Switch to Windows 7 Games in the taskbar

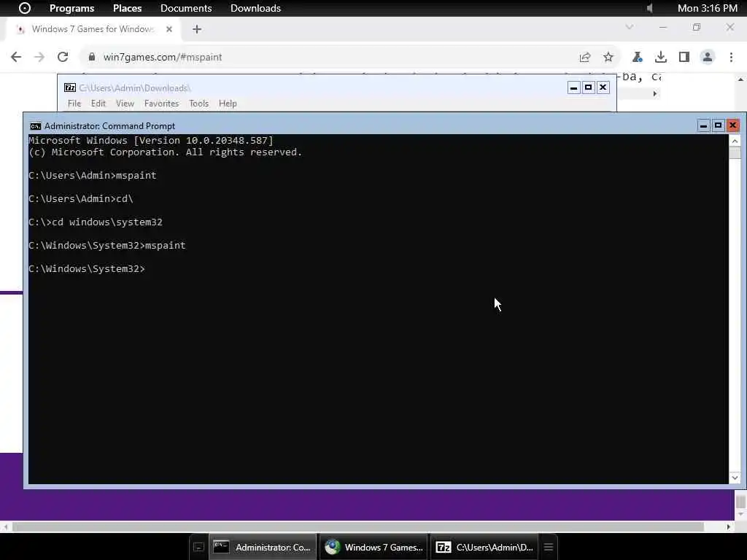click(374, 547)
